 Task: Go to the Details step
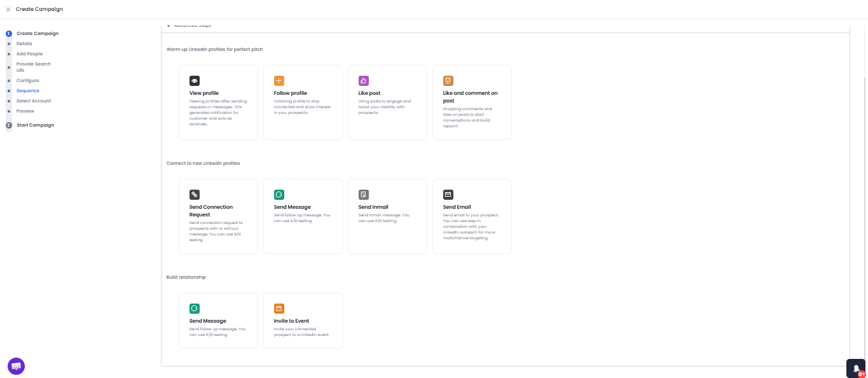pos(24,44)
